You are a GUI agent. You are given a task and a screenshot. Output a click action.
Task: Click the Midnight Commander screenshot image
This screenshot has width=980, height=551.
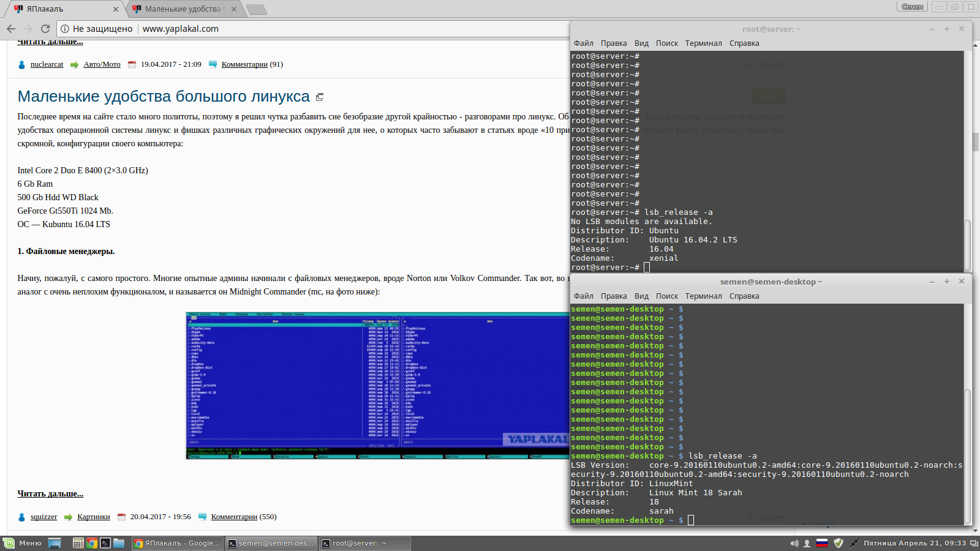pyautogui.click(x=377, y=386)
